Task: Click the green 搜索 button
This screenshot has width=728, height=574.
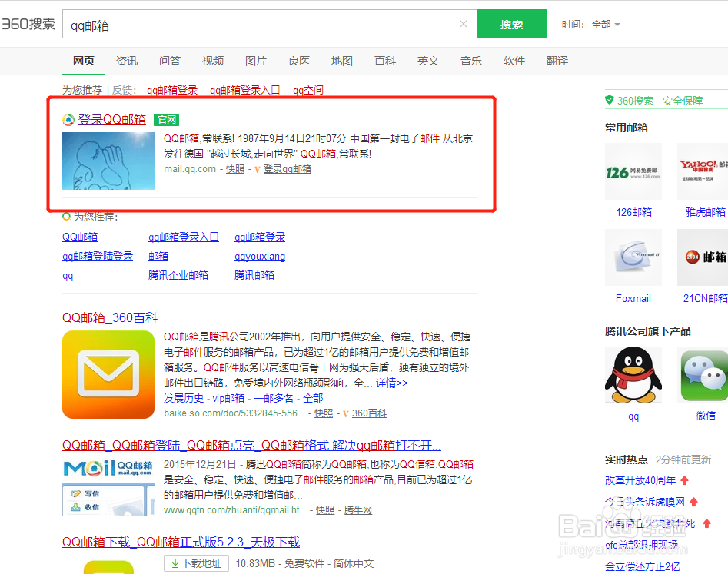Action: click(512, 24)
